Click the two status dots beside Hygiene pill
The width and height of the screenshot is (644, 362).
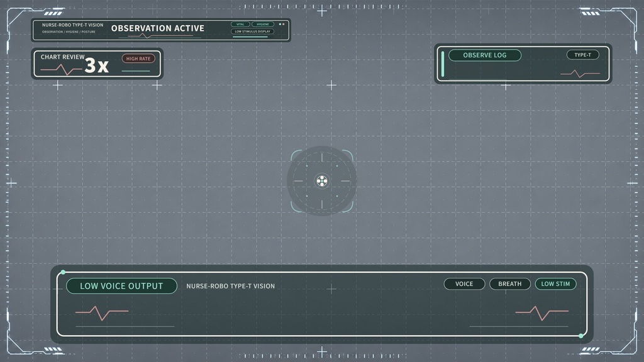tap(281, 25)
